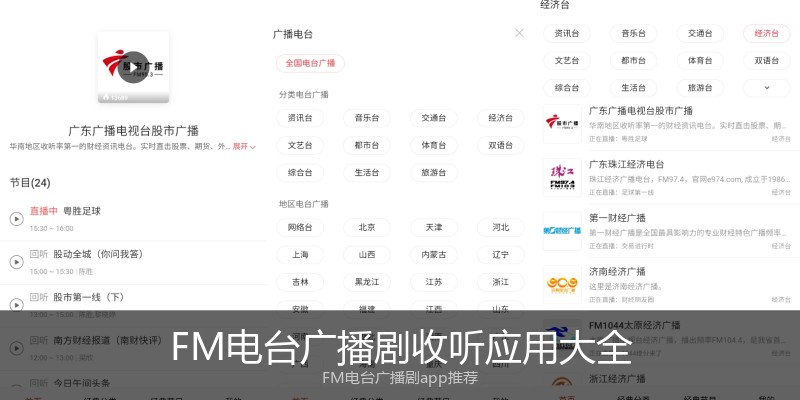This screenshot has width=800, height=400.
Task: Play the 股动全城（你问我答）replay
Action: pos(16,262)
